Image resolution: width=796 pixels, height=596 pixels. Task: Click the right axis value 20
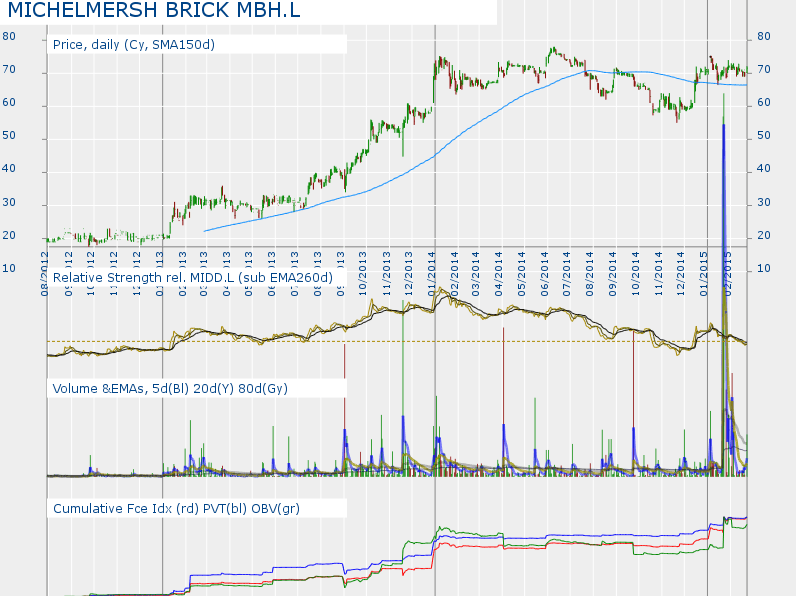pyautogui.click(x=764, y=236)
